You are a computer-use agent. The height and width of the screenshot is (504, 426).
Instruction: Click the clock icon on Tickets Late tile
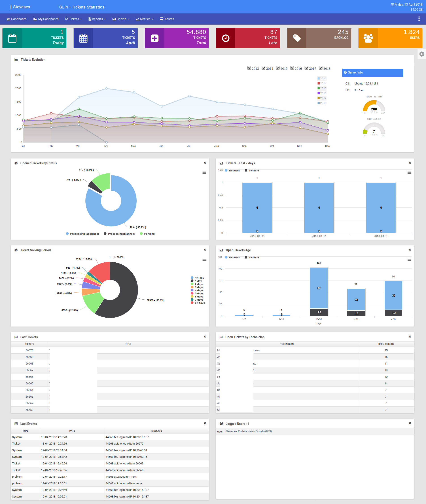click(x=226, y=38)
